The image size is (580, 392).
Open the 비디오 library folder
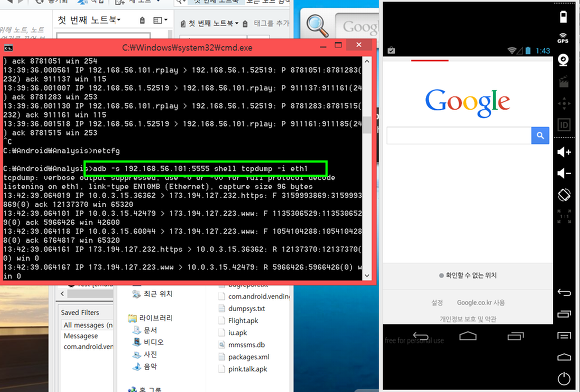[148, 342]
